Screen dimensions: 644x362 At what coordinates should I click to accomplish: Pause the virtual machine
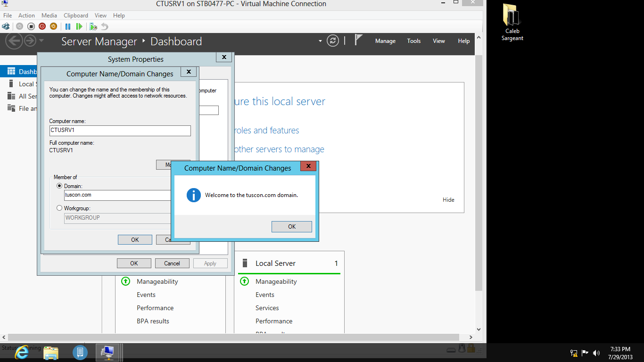tap(68, 26)
